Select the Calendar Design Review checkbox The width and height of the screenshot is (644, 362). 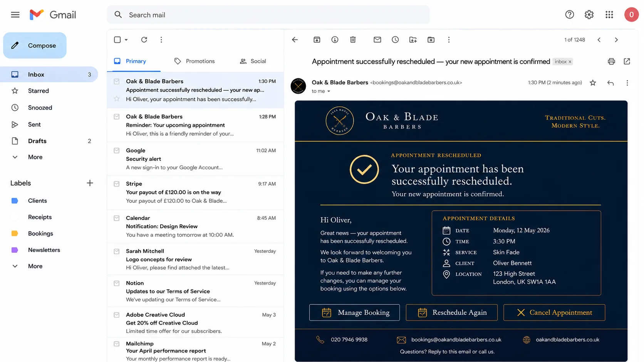pos(117,218)
